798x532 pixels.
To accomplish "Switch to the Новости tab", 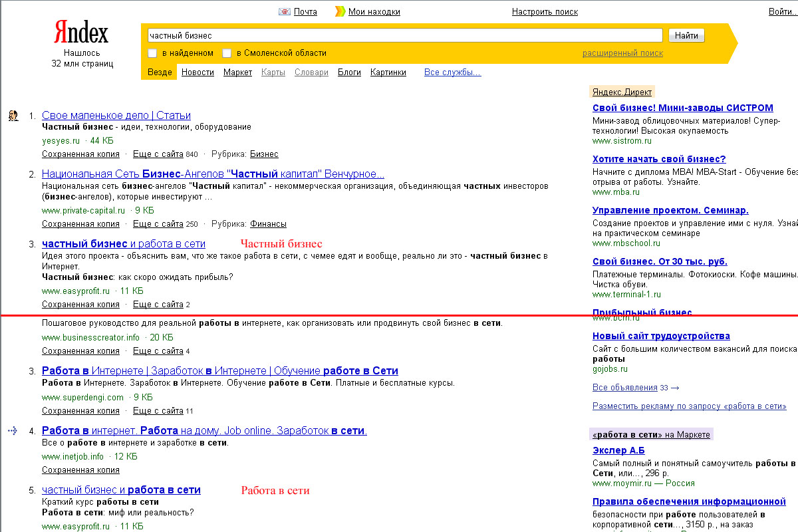I will [198, 72].
